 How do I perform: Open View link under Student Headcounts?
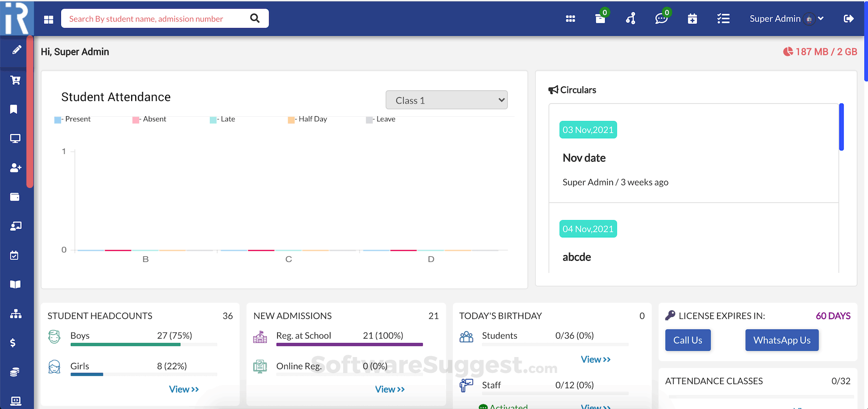[184, 389]
